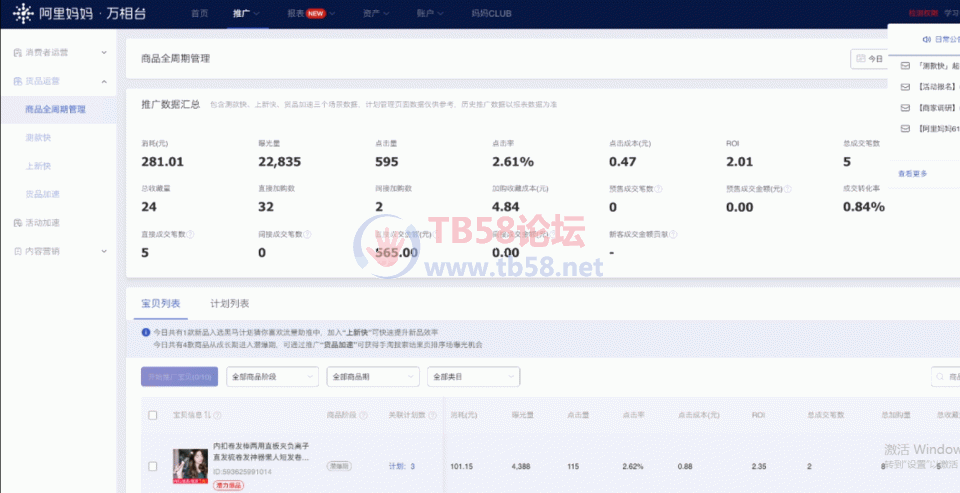Click the help icon next to 直接成交笔数
Image resolution: width=960 pixels, height=493 pixels.
(191, 235)
